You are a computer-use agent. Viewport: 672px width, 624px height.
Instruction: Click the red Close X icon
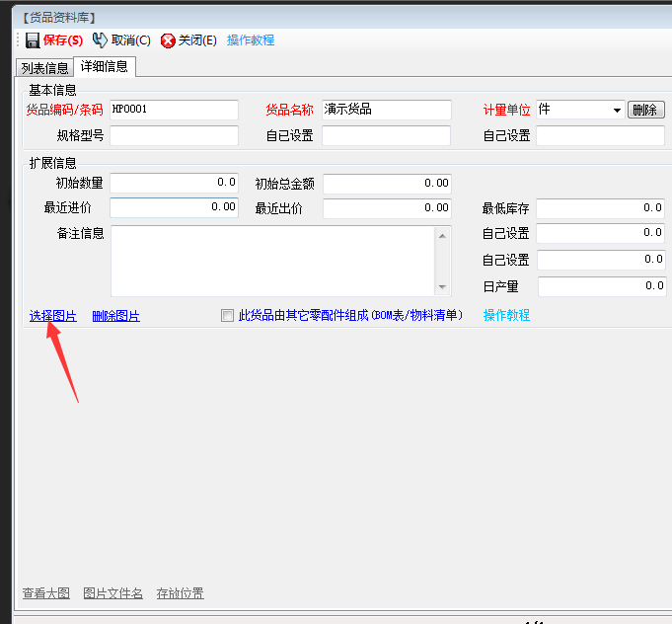168,40
